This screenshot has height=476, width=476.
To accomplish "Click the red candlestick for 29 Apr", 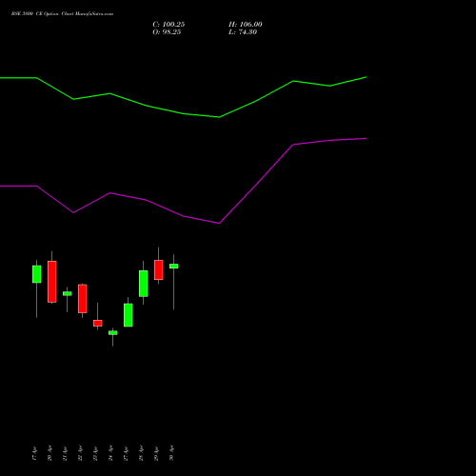I will coord(159,269).
